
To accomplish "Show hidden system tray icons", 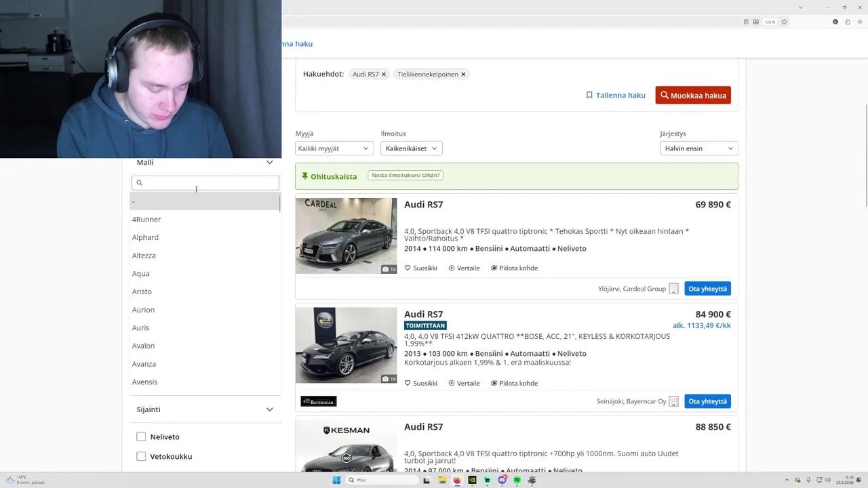I will click(787, 480).
